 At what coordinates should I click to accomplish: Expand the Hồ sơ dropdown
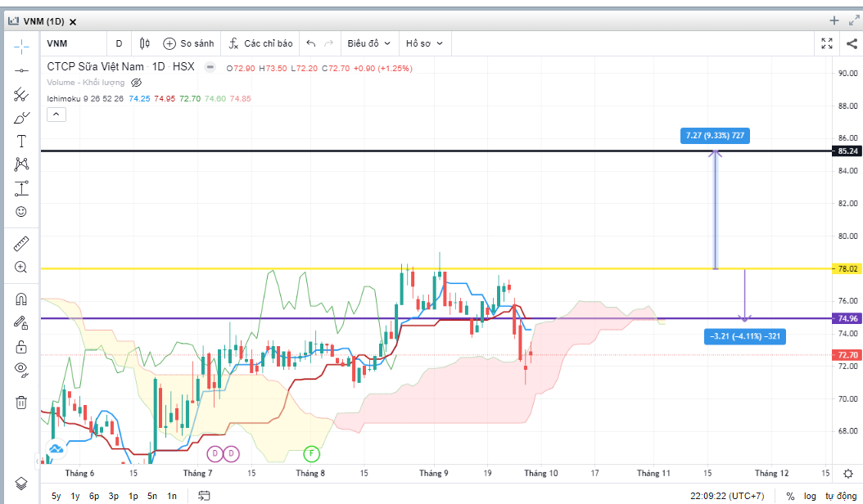click(424, 43)
